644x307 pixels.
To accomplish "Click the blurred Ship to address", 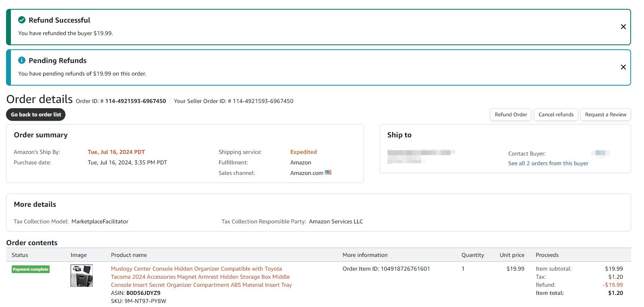I will click(420, 156).
